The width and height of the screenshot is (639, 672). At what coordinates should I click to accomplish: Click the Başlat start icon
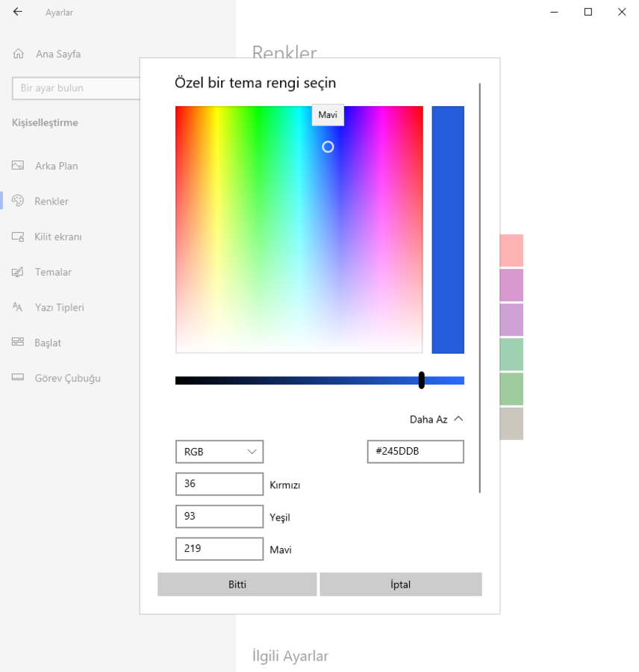click(x=19, y=343)
